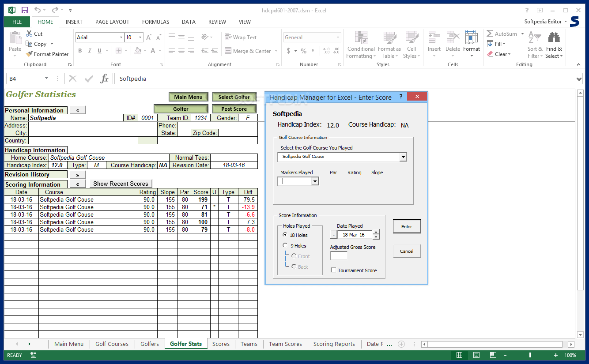Screen dimensions: 589x364
Task: Open Conditional Formatting
Action: pos(361,45)
